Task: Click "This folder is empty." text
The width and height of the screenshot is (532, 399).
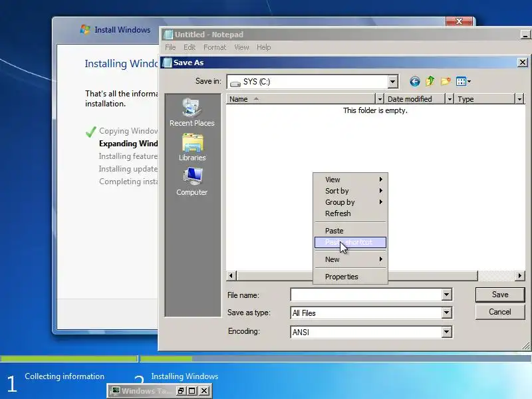Action: click(375, 110)
